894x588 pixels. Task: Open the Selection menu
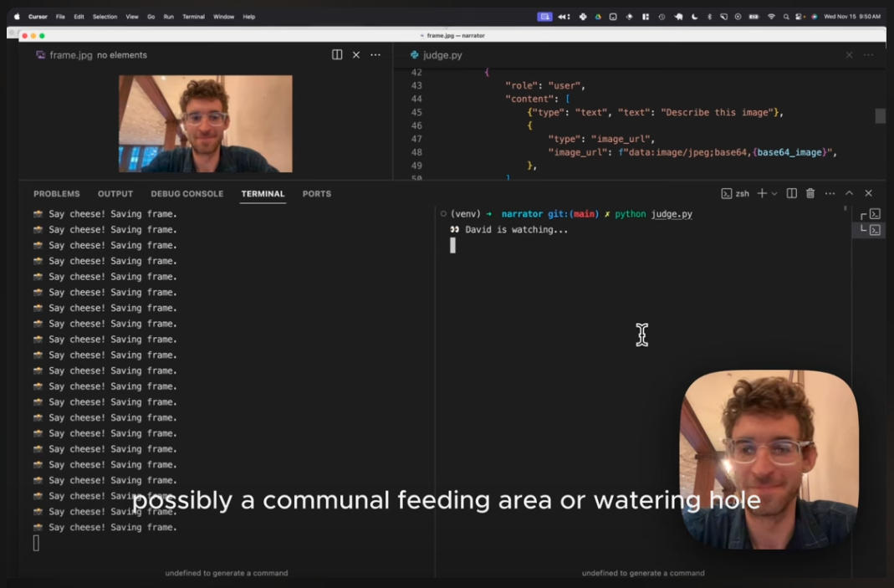(x=105, y=17)
